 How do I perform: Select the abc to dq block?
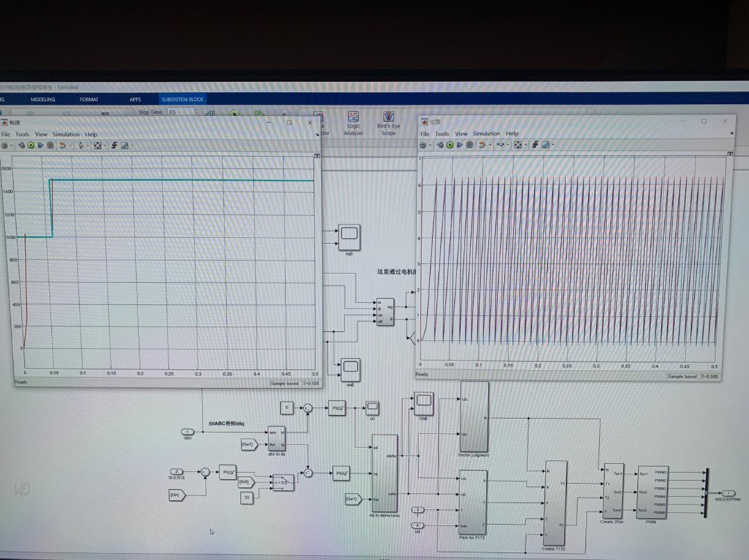pyautogui.click(x=276, y=439)
